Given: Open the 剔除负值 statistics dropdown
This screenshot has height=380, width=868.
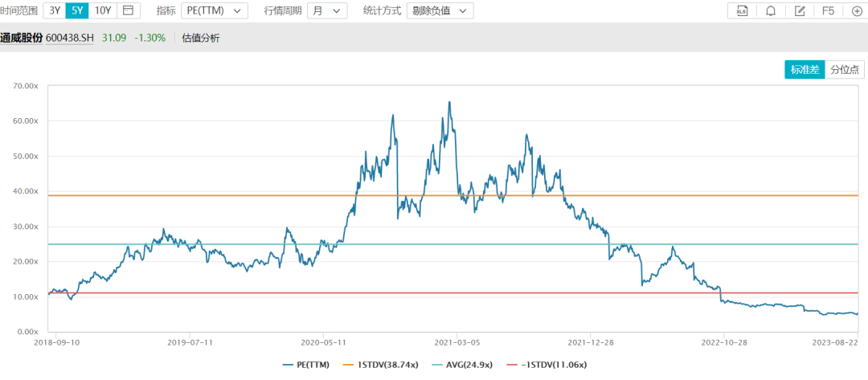Looking at the screenshot, I should point(440,10).
